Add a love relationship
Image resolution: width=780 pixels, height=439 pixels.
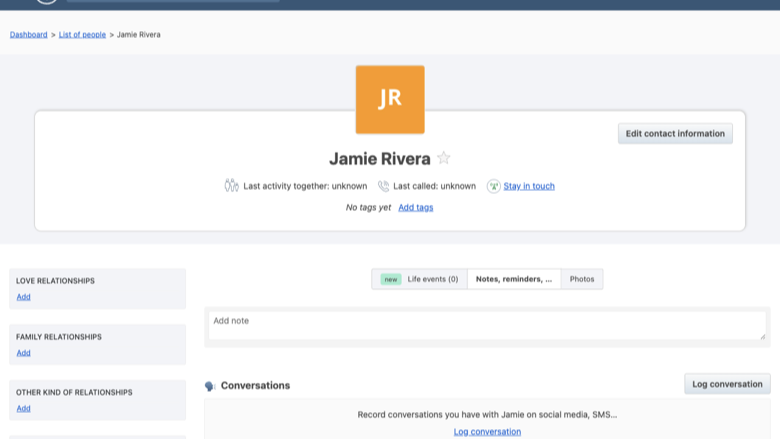pyautogui.click(x=23, y=297)
